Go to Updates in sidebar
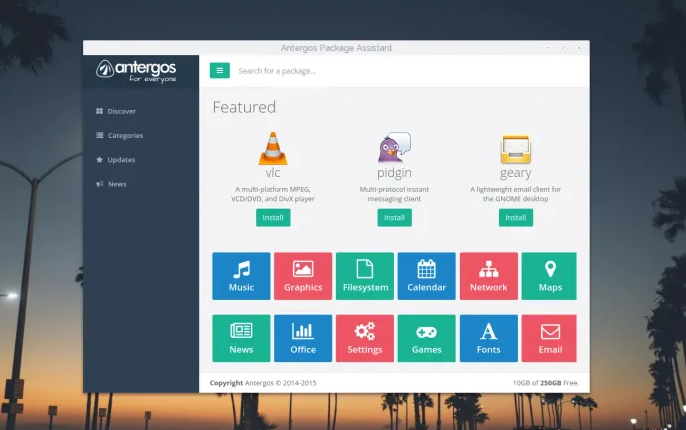 tap(116, 160)
